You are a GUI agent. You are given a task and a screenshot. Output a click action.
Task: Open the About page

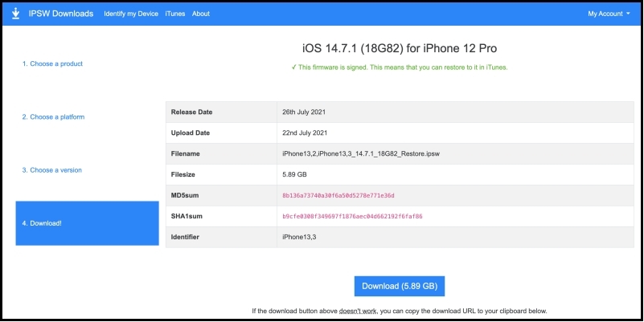pyautogui.click(x=201, y=14)
